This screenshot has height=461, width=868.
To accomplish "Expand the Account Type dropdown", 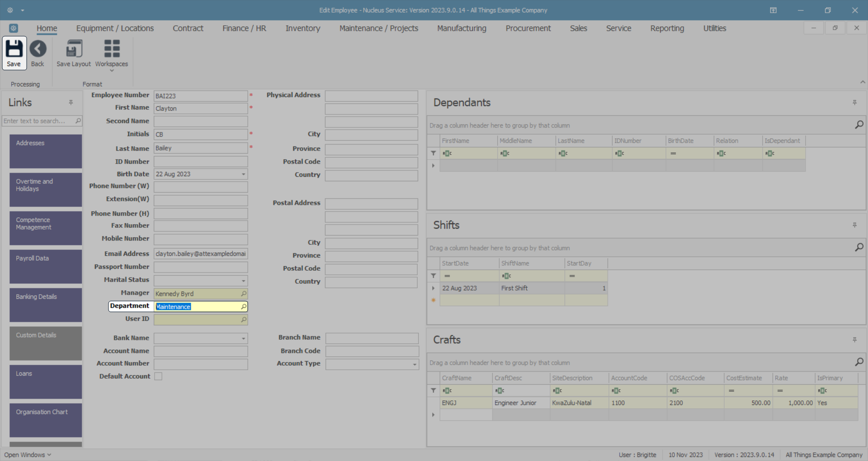I will pyautogui.click(x=415, y=364).
